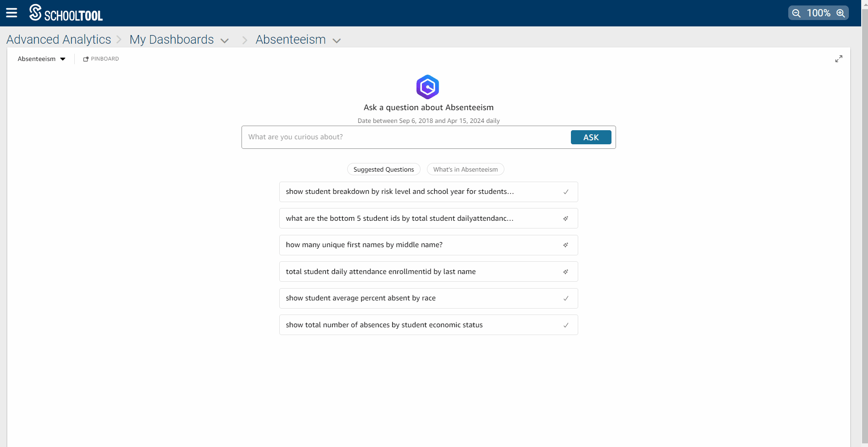Go to Advanced Analytics breadcrumb link

pos(59,40)
